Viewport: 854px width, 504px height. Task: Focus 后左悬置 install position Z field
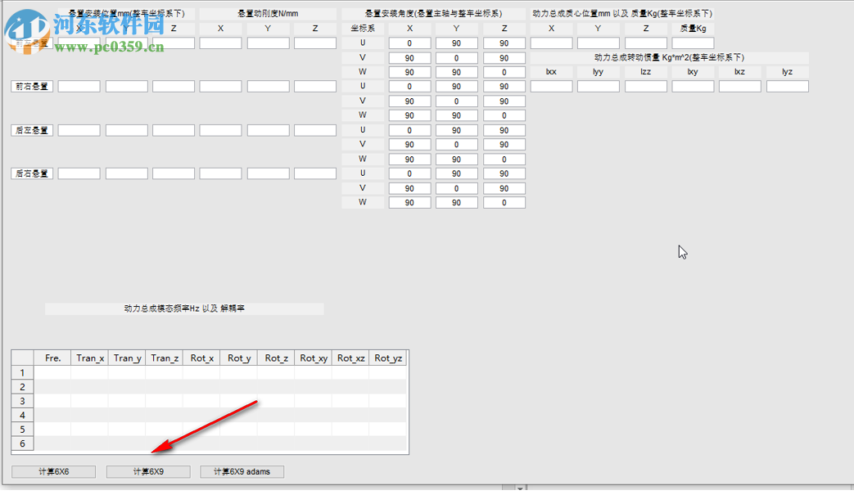click(x=174, y=130)
